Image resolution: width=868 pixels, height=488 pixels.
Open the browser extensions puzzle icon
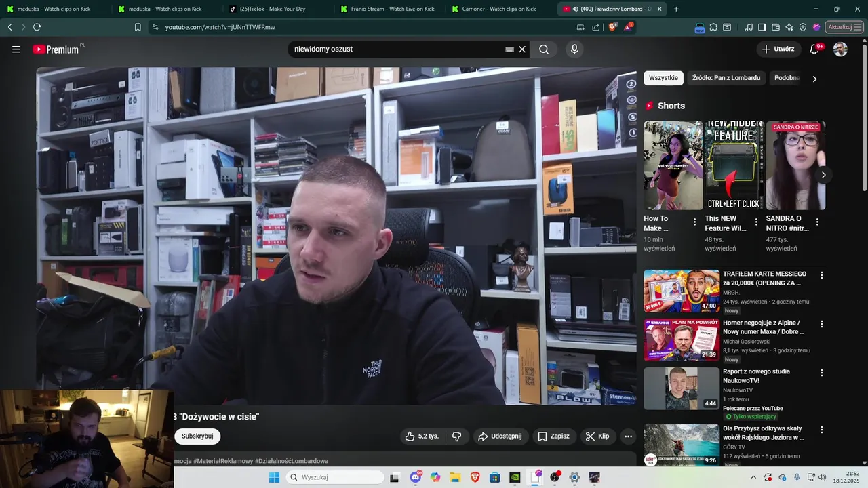713,27
